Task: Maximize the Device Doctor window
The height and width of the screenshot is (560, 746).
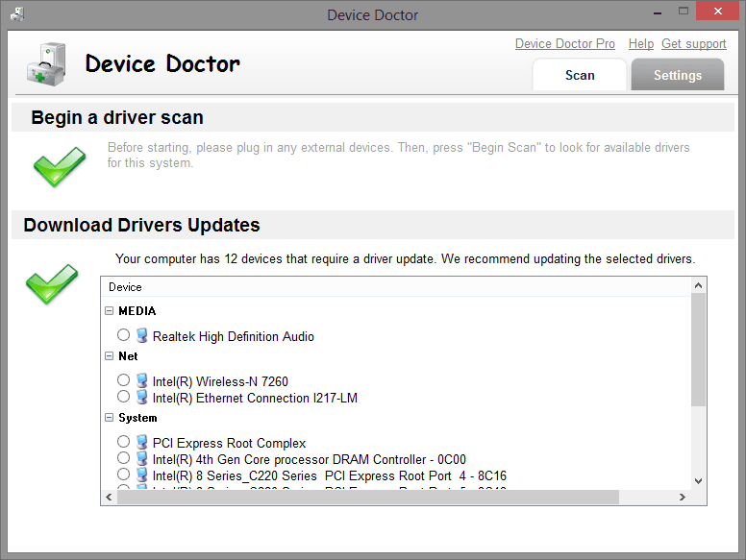Action: (x=684, y=12)
